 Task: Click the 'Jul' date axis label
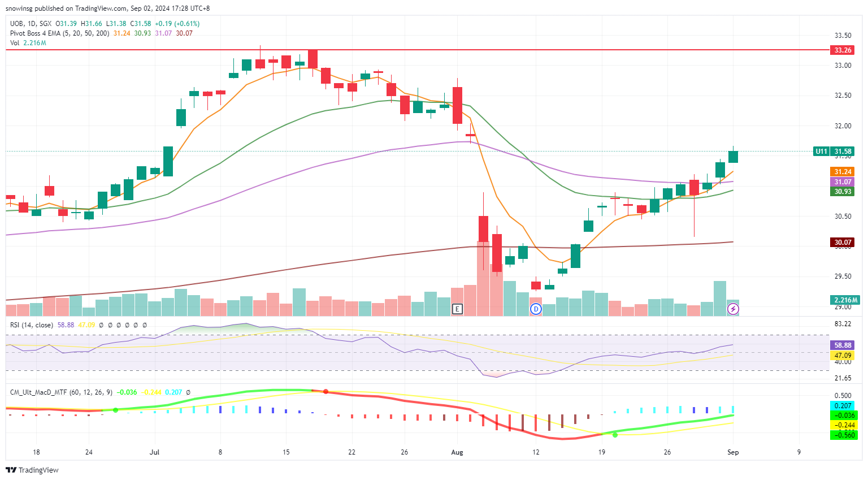pyautogui.click(x=154, y=452)
